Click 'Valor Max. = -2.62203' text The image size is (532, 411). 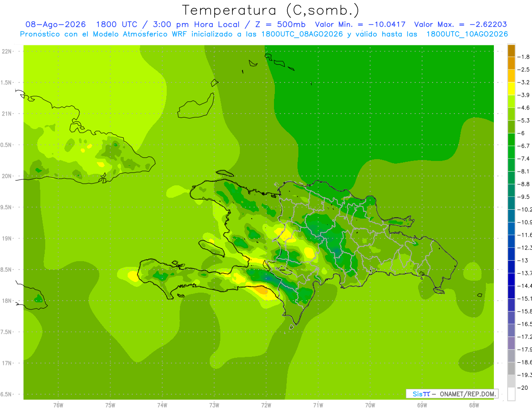(x=460, y=24)
